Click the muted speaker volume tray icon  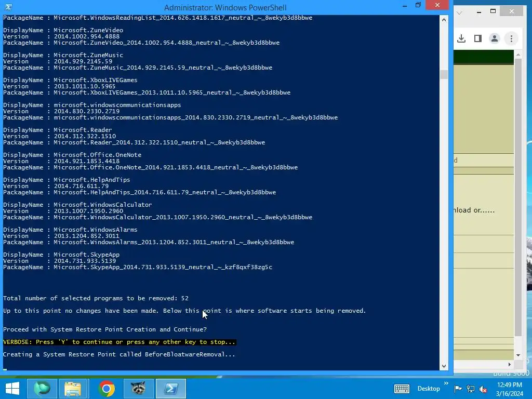coord(483,389)
